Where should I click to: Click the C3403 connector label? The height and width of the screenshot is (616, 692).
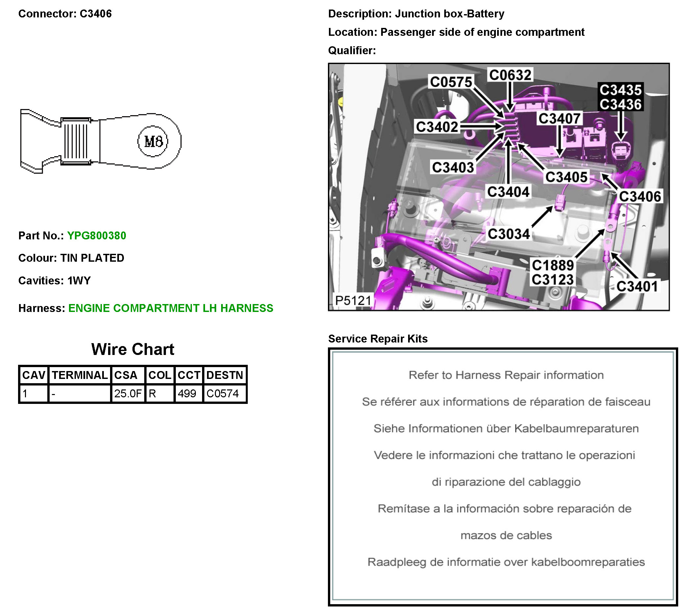tap(453, 167)
